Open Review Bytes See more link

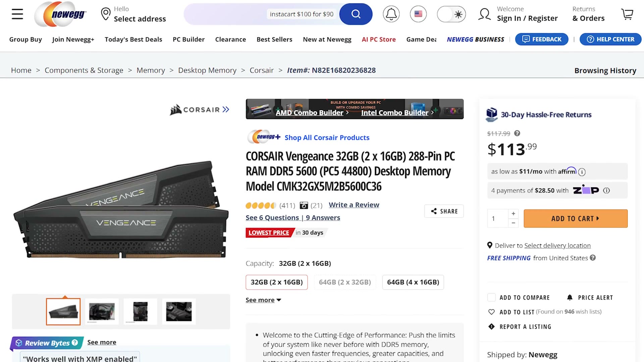point(102,342)
